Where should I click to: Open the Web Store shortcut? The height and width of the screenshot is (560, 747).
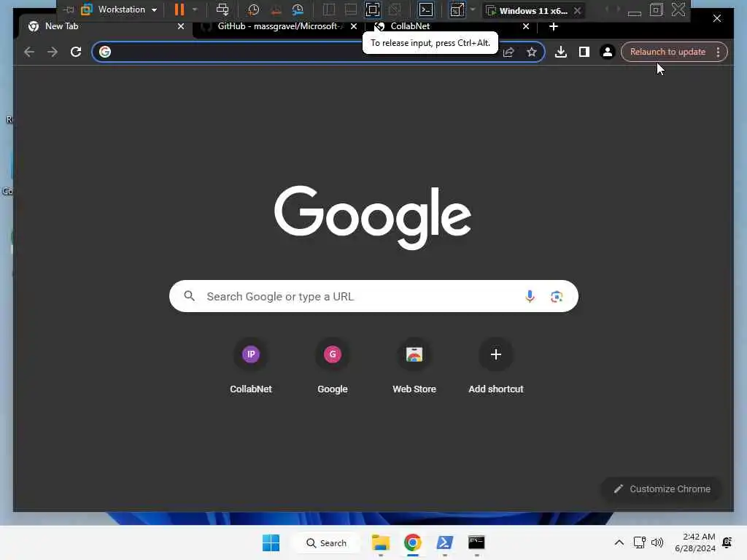414,367
